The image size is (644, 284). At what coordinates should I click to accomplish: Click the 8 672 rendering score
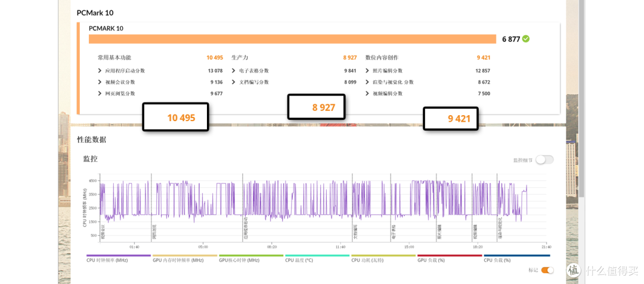click(x=484, y=82)
